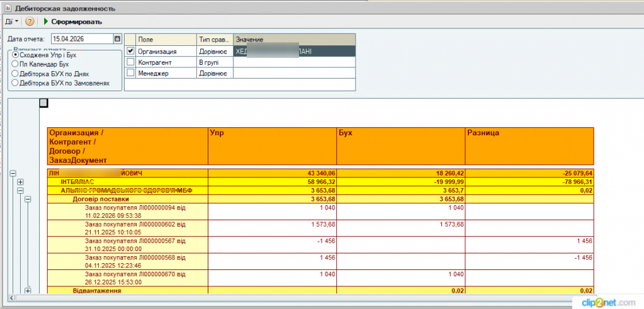Viewport: 644px width, 309px height.
Task: Select the Бух column header
Action: tap(400, 146)
